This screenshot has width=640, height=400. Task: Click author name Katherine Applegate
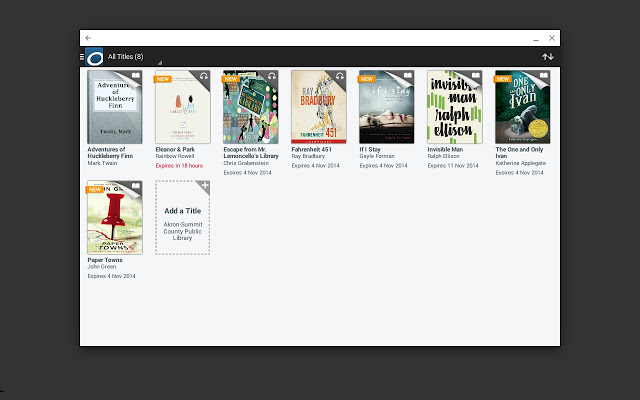click(520, 163)
